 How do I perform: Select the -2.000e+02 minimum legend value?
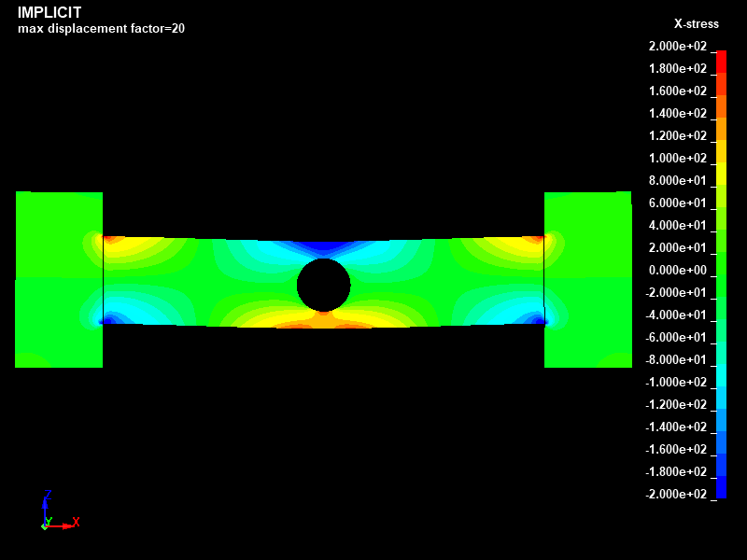pyautogui.click(x=676, y=495)
